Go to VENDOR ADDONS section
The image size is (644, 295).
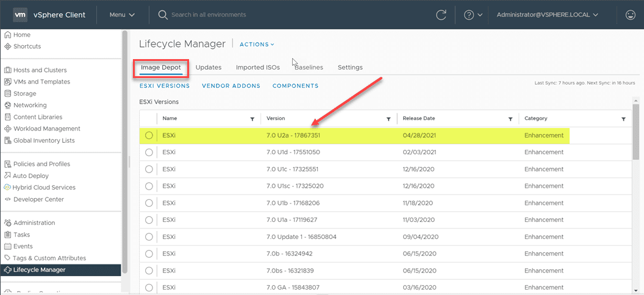[x=231, y=86]
